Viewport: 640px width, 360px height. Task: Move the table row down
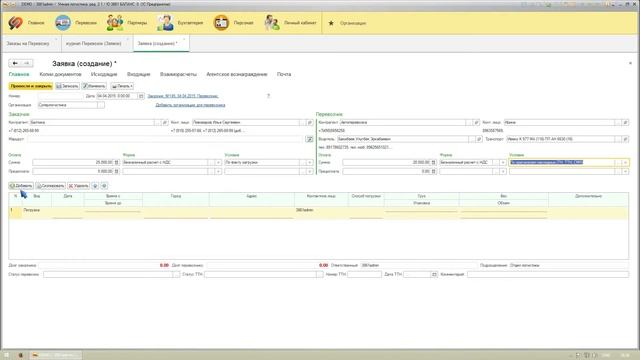[104, 186]
